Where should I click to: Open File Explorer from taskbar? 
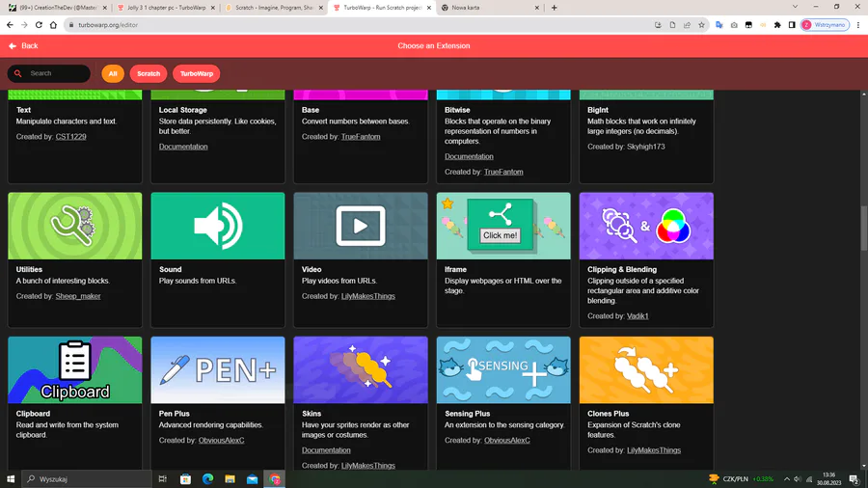pos(230,479)
